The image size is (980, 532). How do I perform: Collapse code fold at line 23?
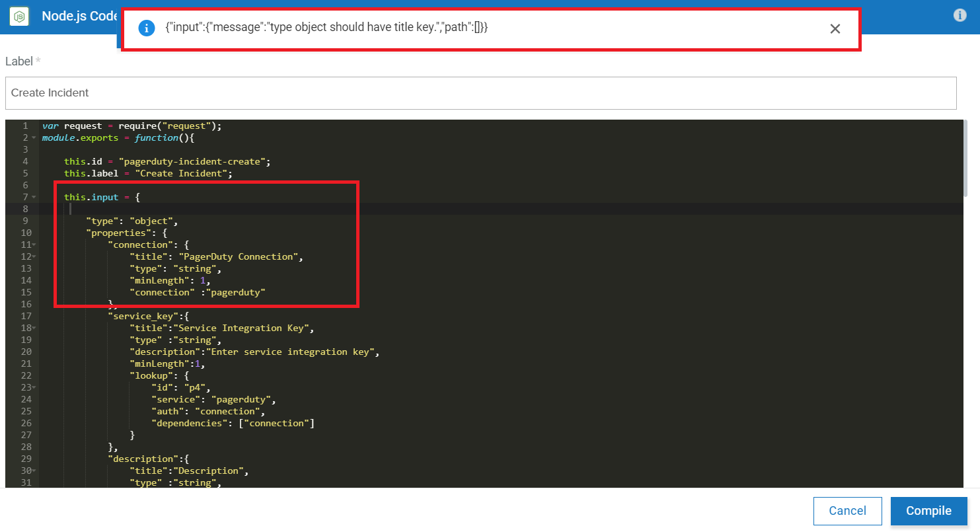point(34,388)
